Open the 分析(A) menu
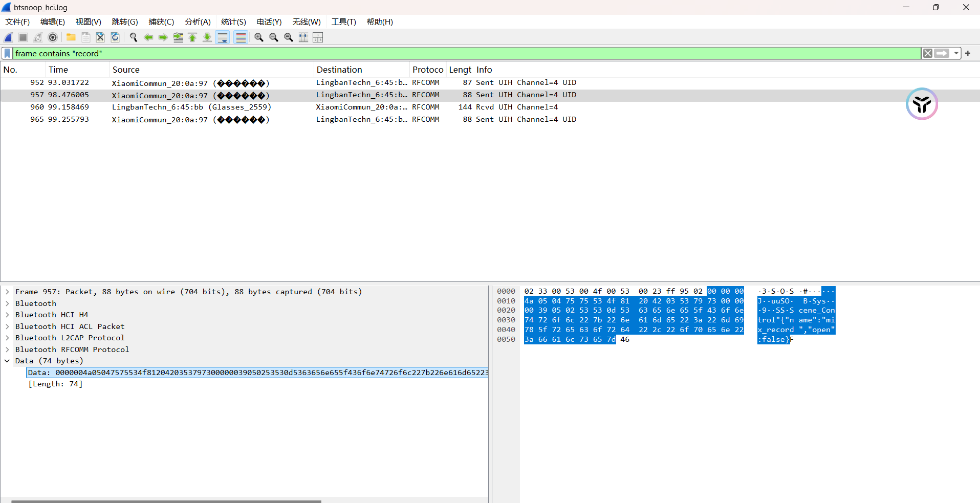980x503 pixels. click(x=198, y=22)
